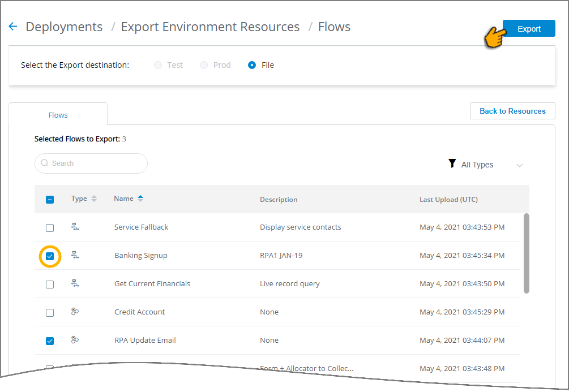This screenshot has width=569, height=392.
Task: Click 'Live record query' description
Action: pyautogui.click(x=289, y=283)
